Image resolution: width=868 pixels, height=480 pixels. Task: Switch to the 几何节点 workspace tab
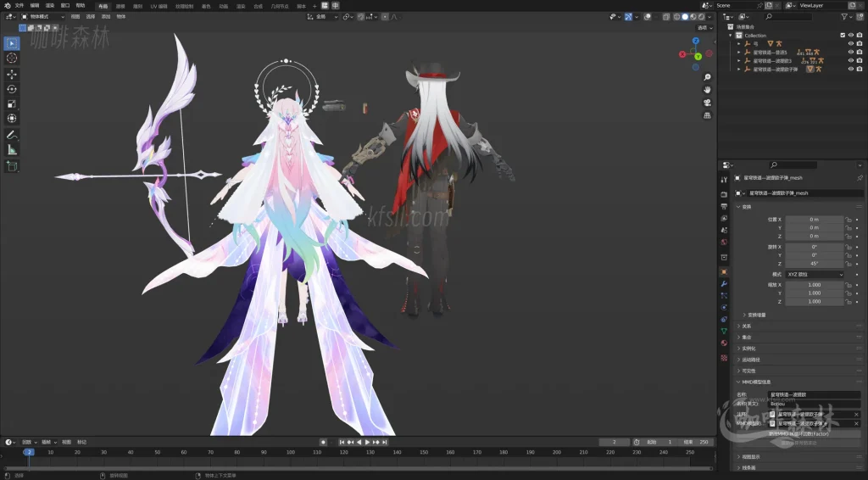(x=280, y=6)
